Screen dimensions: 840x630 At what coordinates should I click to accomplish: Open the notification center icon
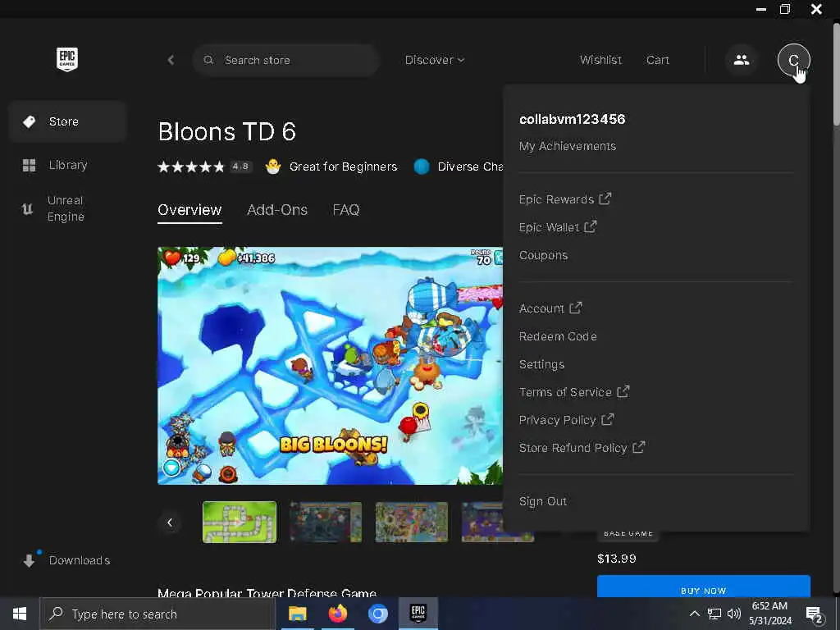tap(815, 615)
